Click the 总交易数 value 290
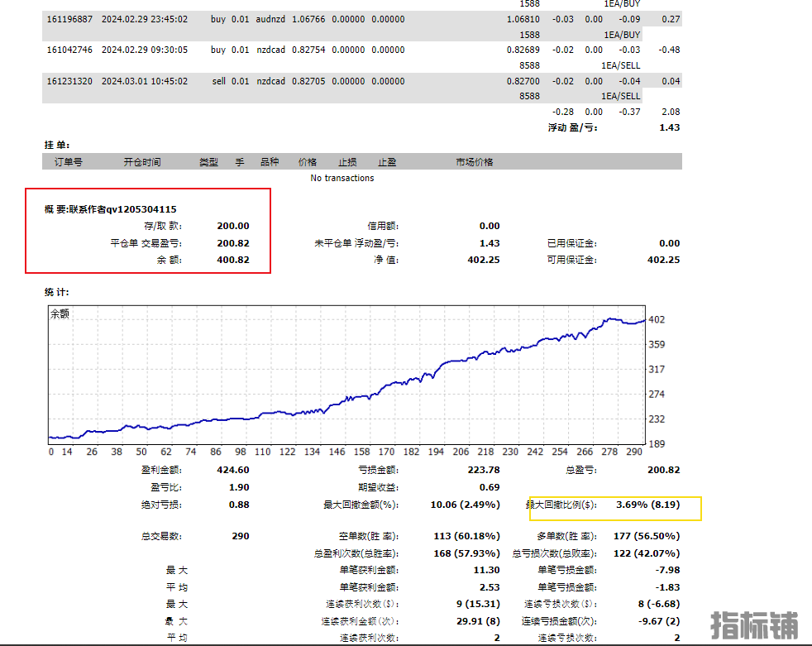Screen dimensions: 812x646 [241, 536]
